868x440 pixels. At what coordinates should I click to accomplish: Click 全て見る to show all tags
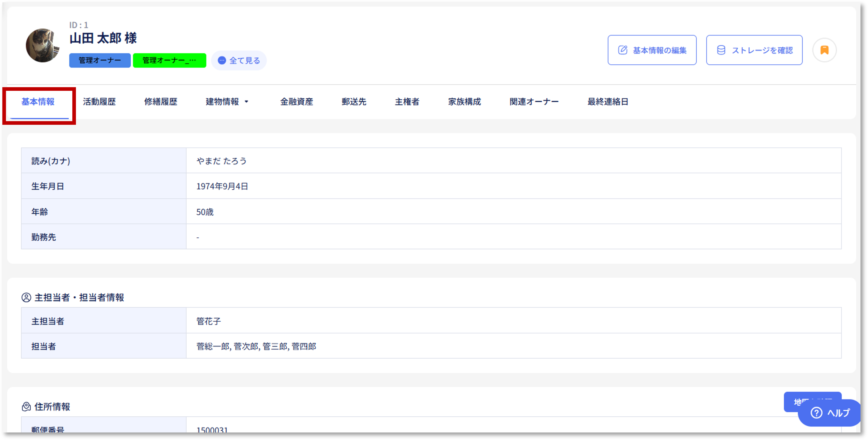239,61
